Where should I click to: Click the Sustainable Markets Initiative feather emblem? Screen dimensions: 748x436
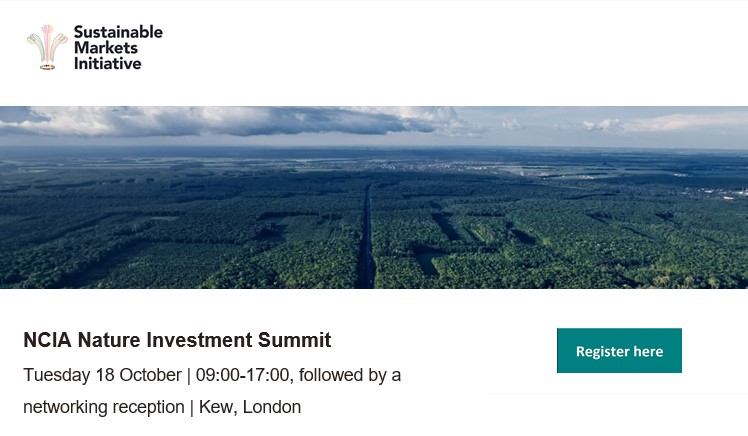click(x=47, y=47)
